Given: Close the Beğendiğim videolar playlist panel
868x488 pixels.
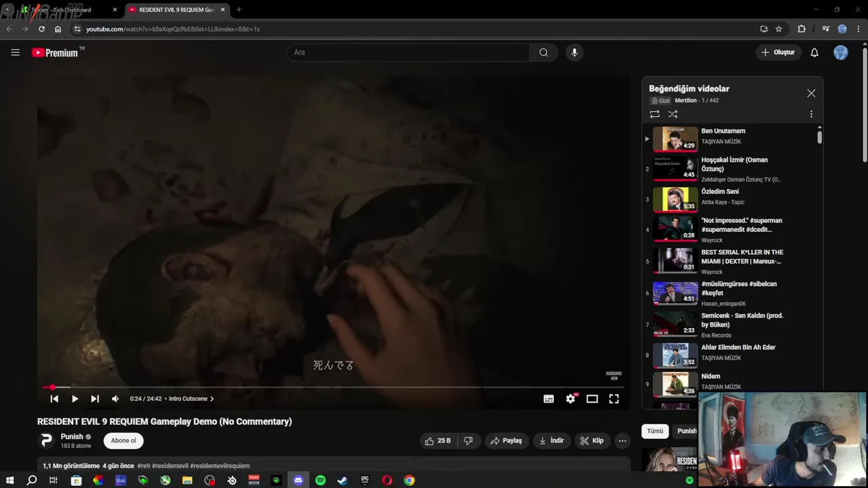Looking at the screenshot, I should 811,94.
